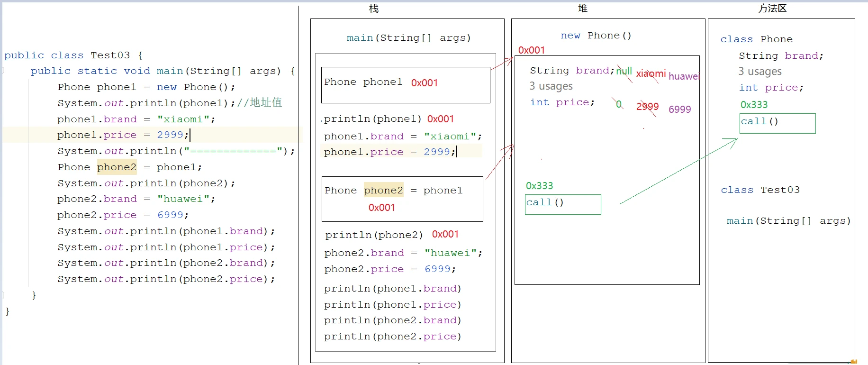Click the 地址值 comment in code
This screenshot has width=868, height=365.
pos(266,102)
